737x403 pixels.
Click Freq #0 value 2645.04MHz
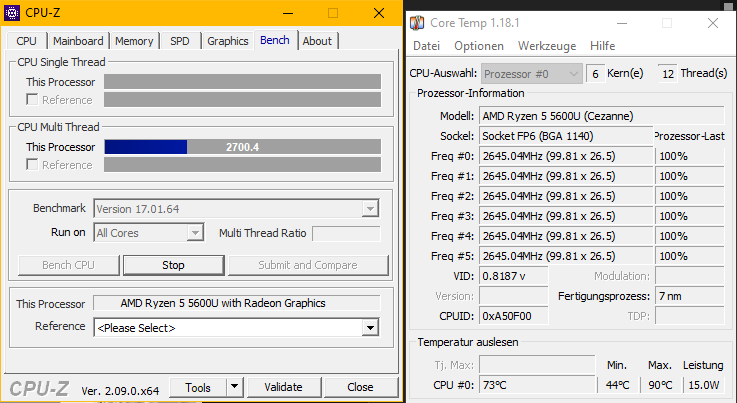coord(566,156)
